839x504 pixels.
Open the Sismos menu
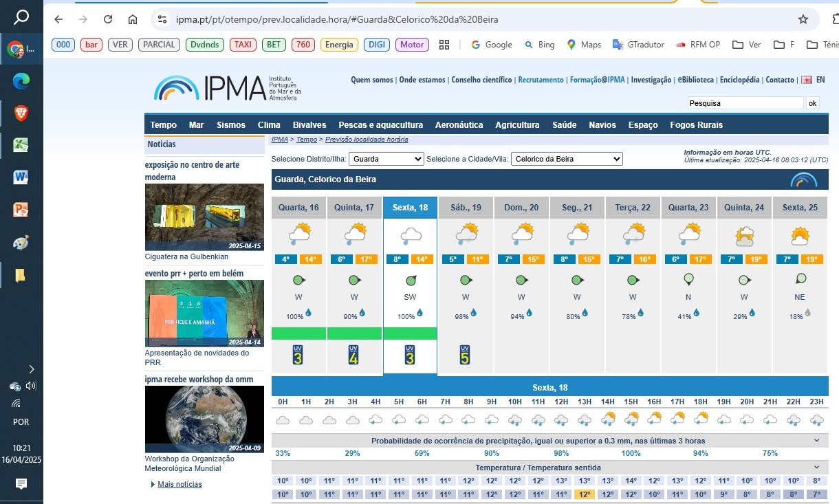231,125
